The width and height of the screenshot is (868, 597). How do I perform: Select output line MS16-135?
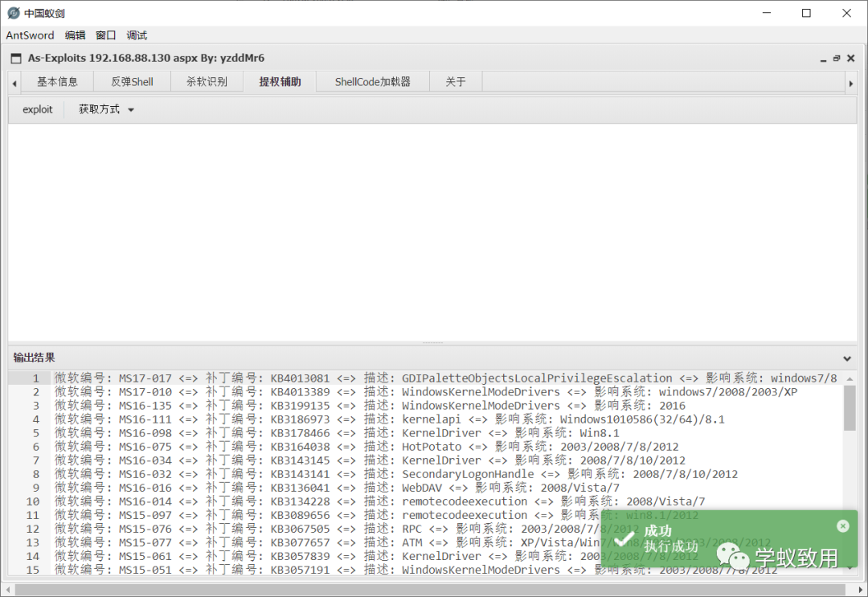click(x=370, y=406)
